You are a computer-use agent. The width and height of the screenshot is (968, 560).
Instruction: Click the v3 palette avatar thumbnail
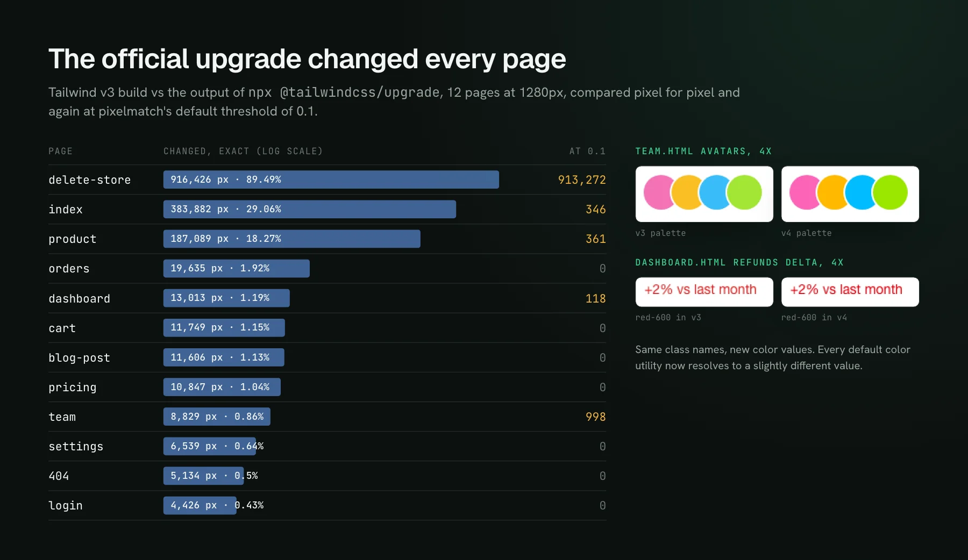pos(704,194)
